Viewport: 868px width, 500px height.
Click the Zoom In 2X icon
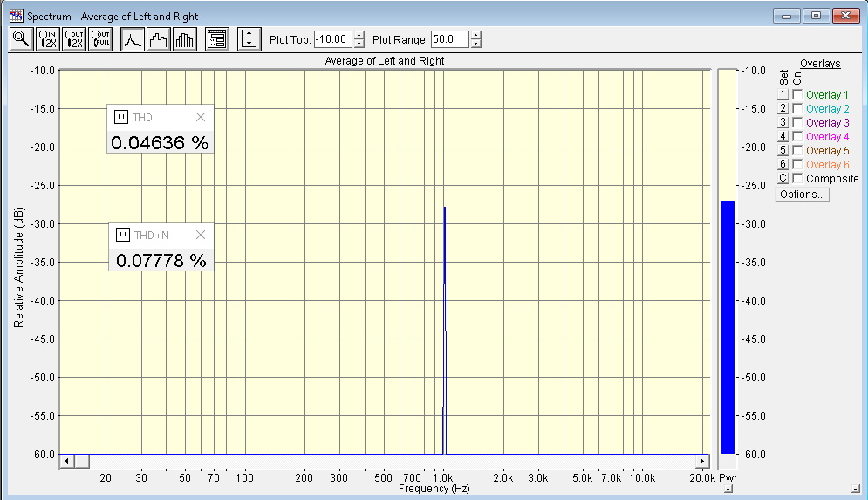pyautogui.click(x=47, y=39)
